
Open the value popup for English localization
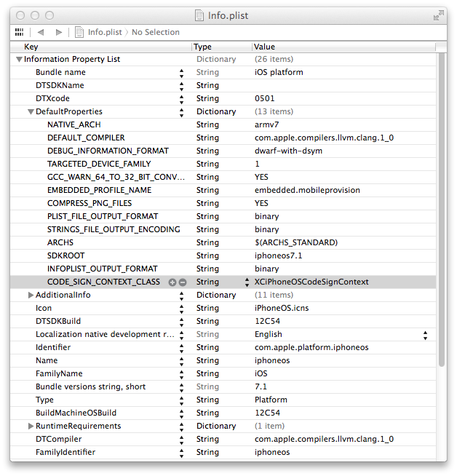coord(426,335)
